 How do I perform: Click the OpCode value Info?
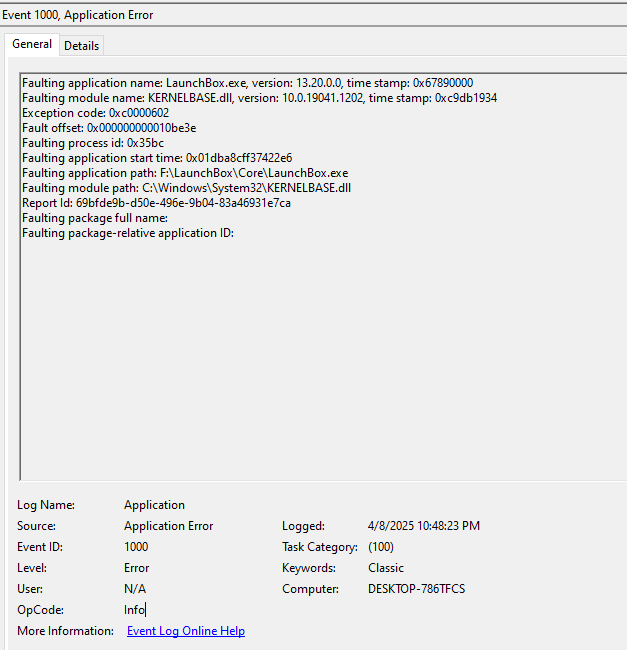click(134, 610)
